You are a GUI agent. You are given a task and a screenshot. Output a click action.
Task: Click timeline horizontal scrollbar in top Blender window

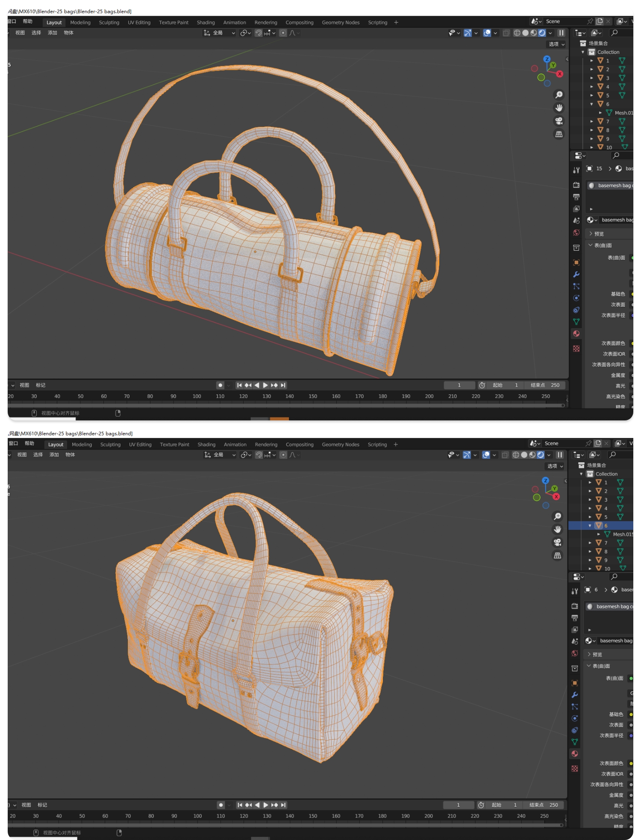tap(286, 405)
